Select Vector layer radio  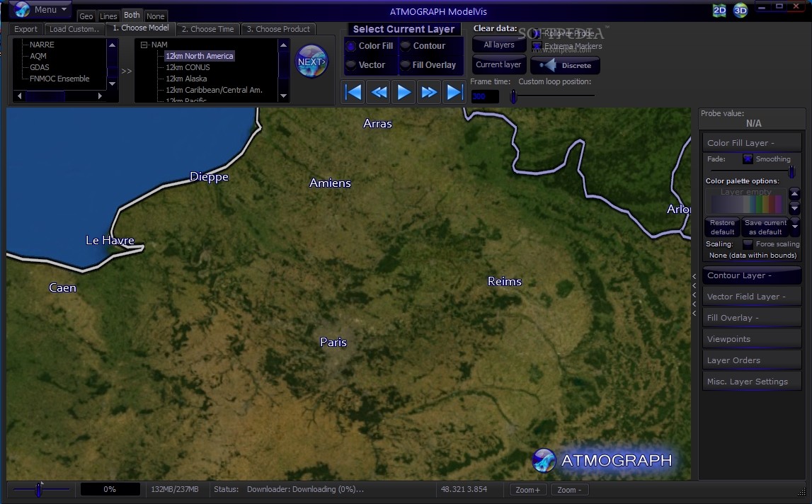[351, 65]
